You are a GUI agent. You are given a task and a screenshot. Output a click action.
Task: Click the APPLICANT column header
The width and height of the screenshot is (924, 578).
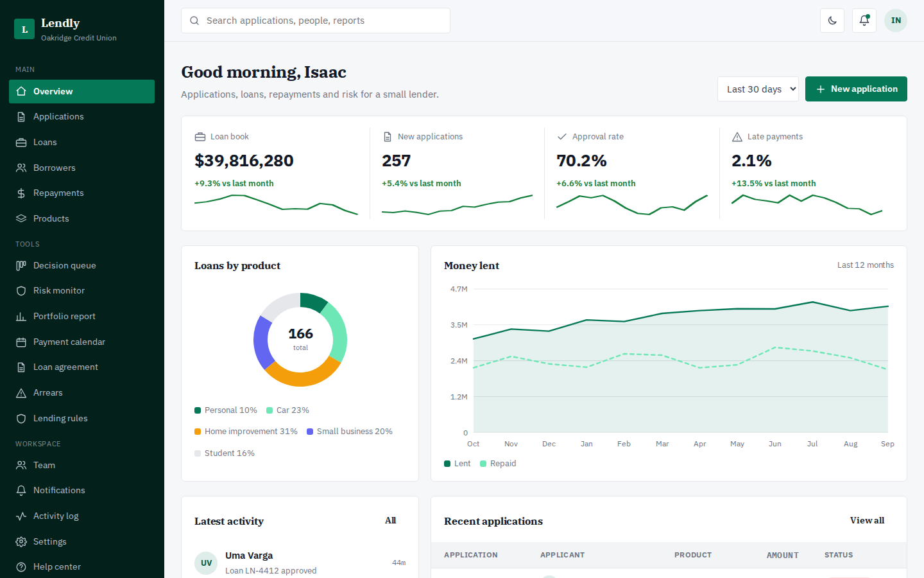coord(562,555)
